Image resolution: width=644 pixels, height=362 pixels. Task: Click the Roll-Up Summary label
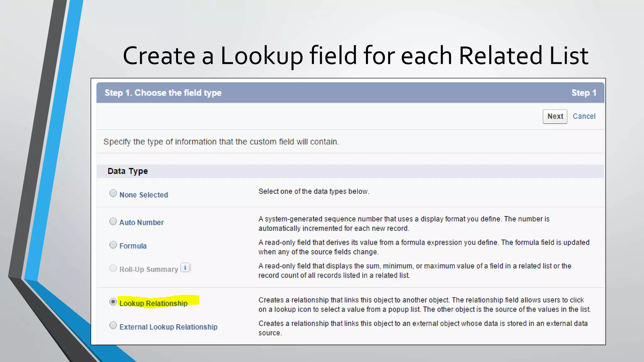point(149,269)
